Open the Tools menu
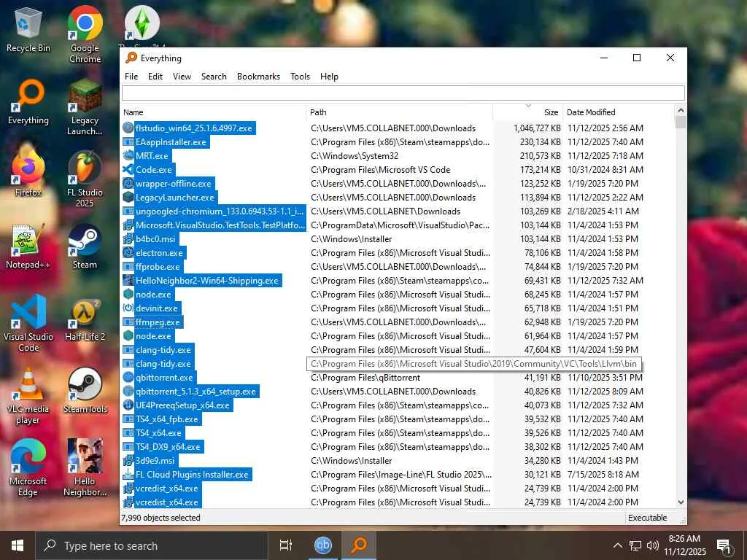747x560 pixels. click(300, 76)
